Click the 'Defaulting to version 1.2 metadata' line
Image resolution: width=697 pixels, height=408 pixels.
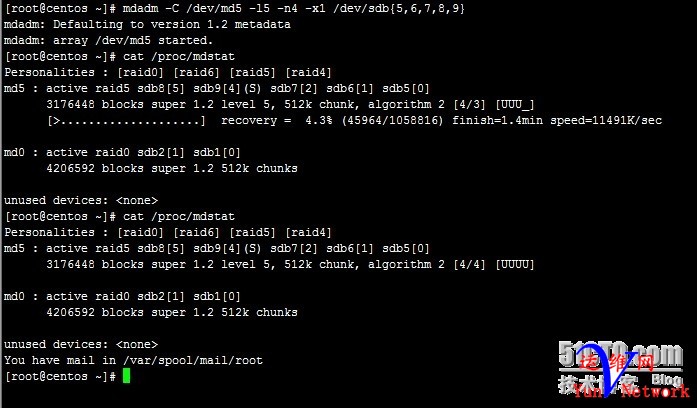172,24
